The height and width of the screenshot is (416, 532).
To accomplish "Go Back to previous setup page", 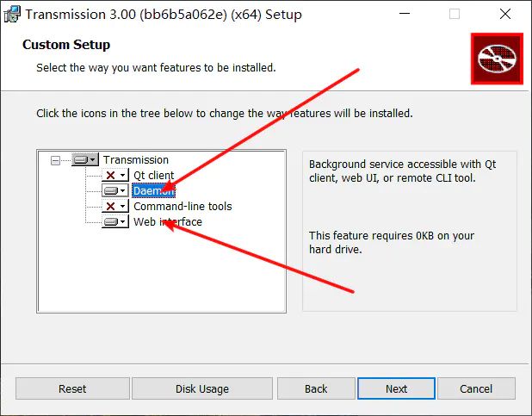I will tap(316, 388).
